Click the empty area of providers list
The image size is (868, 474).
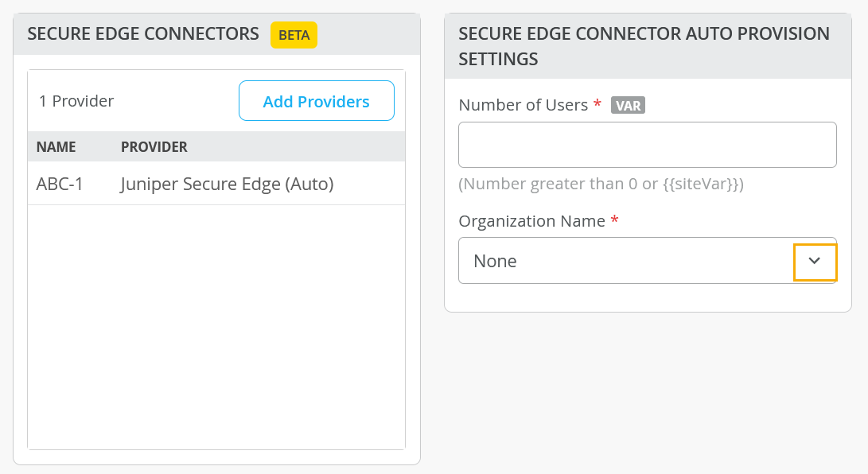pos(216,326)
